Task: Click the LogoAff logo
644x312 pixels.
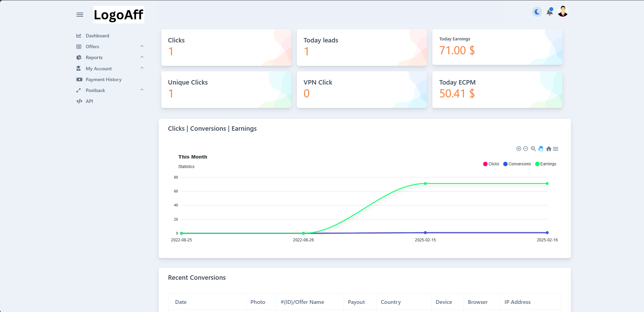Action: (119, 15)
